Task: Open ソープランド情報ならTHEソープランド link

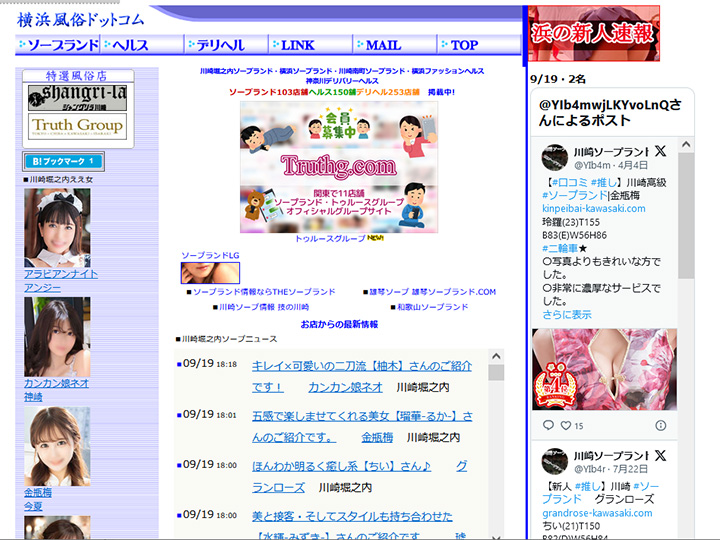Action: (x=264, y=292)
